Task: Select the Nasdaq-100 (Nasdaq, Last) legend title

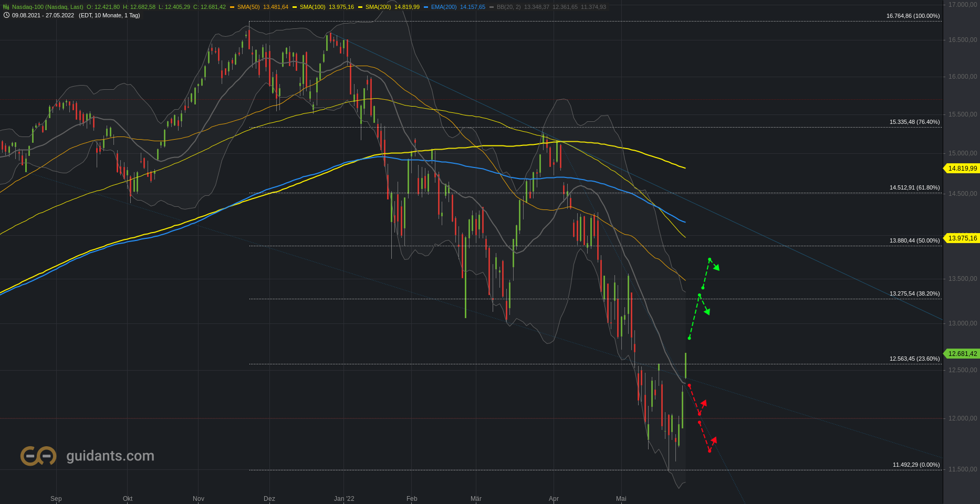Action: (x=48, y=7)
